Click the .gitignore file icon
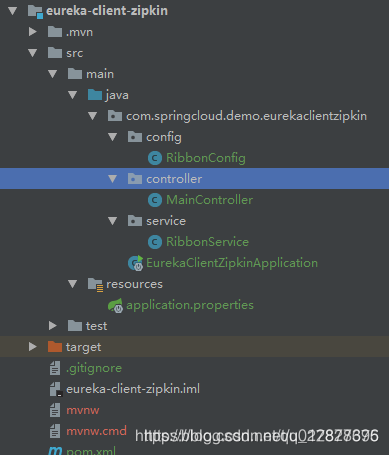The image size is (389, 455). (55, 368)
